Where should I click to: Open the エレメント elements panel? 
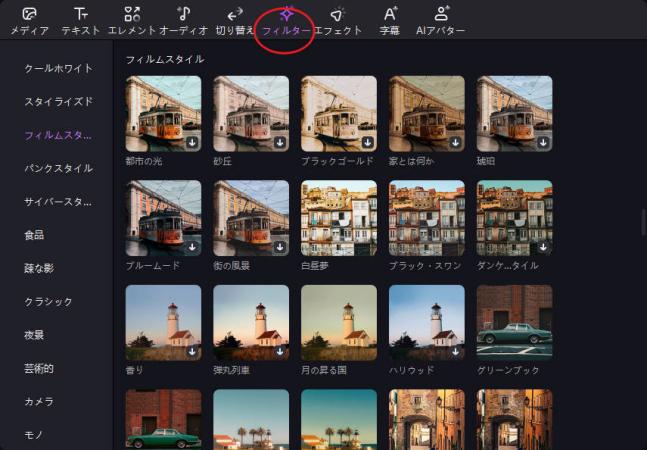pos(132,21)
